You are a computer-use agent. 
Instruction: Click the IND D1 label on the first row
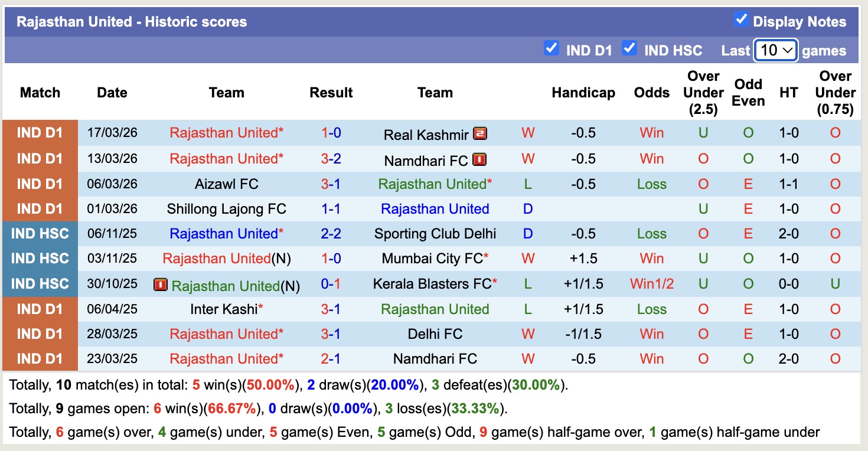[x=40, y=133]
